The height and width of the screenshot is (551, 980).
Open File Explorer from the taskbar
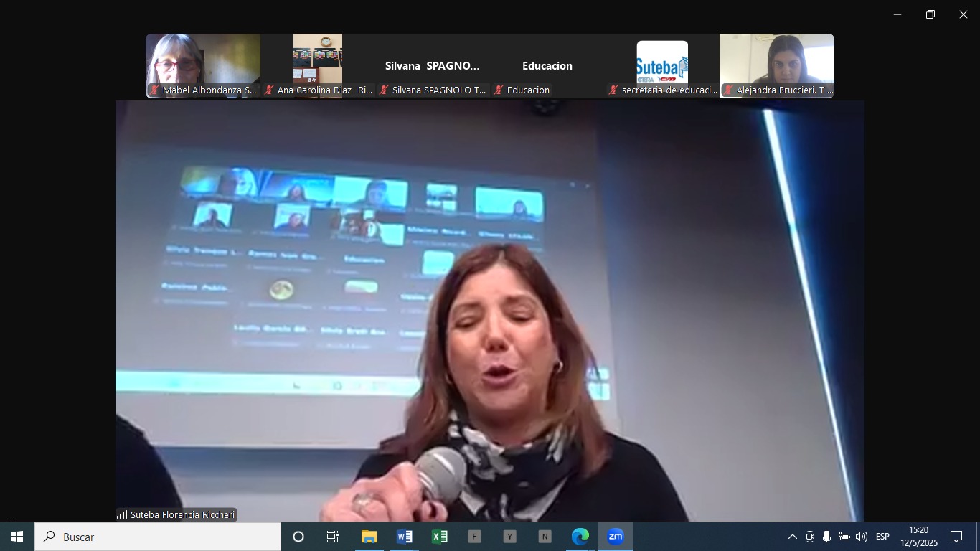point(369,537)
